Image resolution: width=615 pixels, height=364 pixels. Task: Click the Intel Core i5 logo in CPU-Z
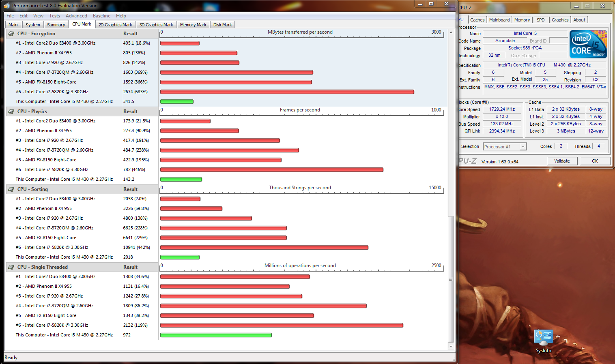(588, 44)
